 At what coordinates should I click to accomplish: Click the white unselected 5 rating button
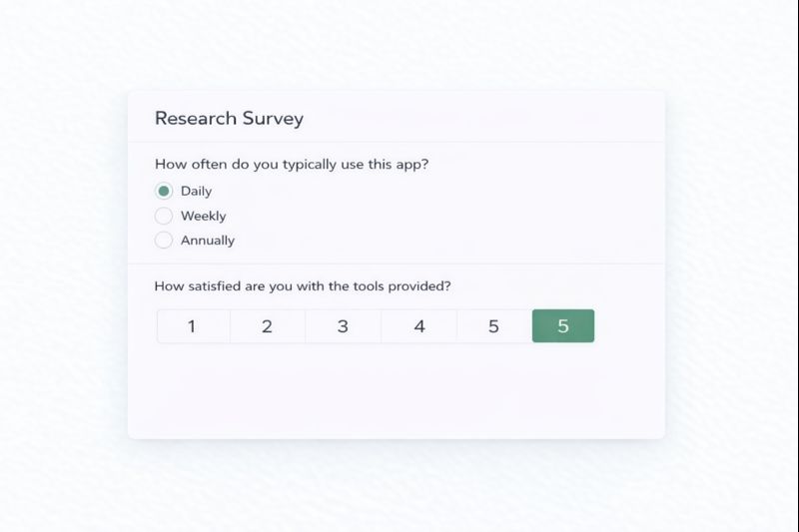(493, 326)
